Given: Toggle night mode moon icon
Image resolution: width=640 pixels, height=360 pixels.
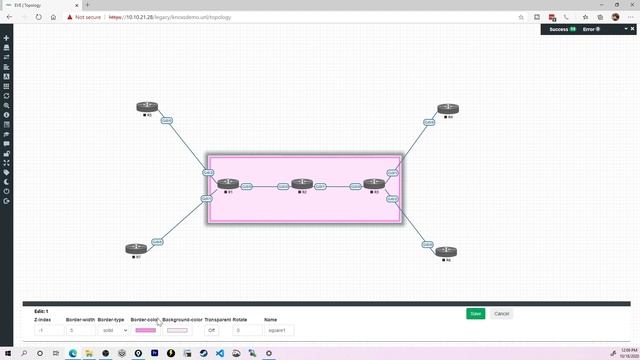Looking at the screenshot, I should (x=6, y=182).
